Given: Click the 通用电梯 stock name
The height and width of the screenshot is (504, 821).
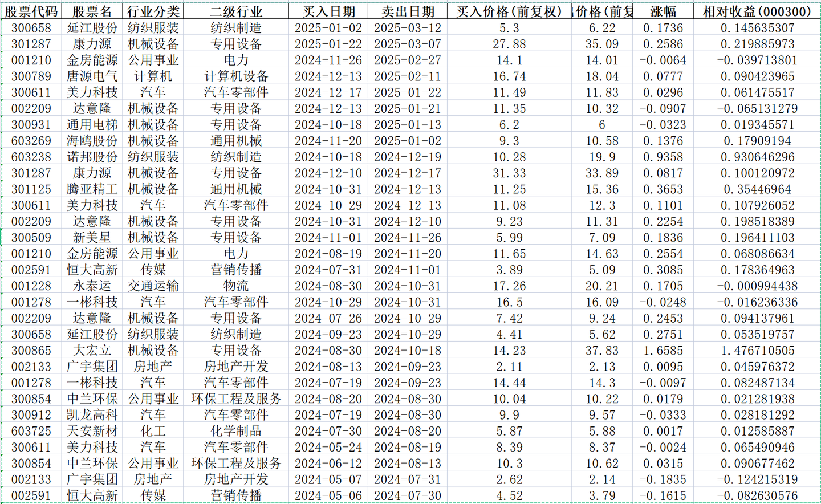Looking at the screenshot, I should (x=92, y=125).
